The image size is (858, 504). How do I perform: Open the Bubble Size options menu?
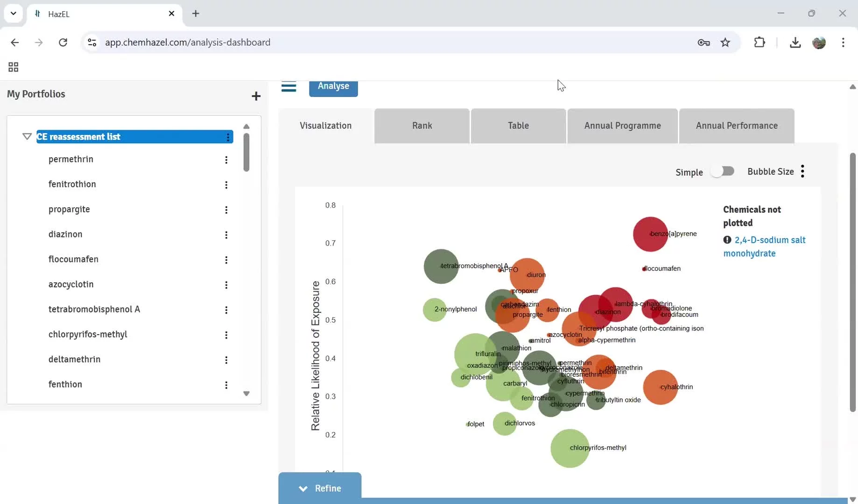pyautogui.click(x=802, y=171)
